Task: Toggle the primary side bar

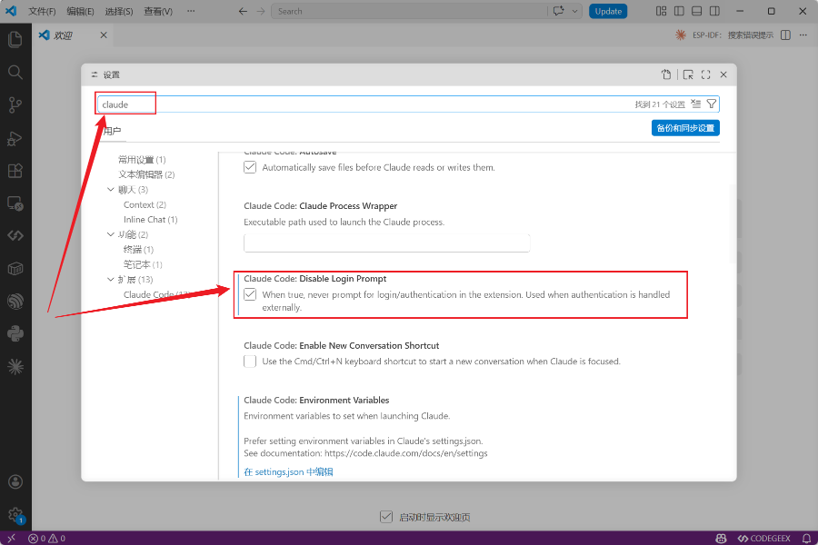Action: 679,11
